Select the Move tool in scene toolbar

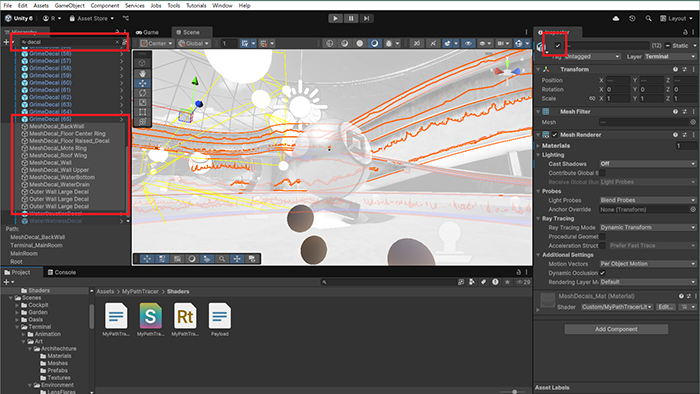(x=142, y=83)
